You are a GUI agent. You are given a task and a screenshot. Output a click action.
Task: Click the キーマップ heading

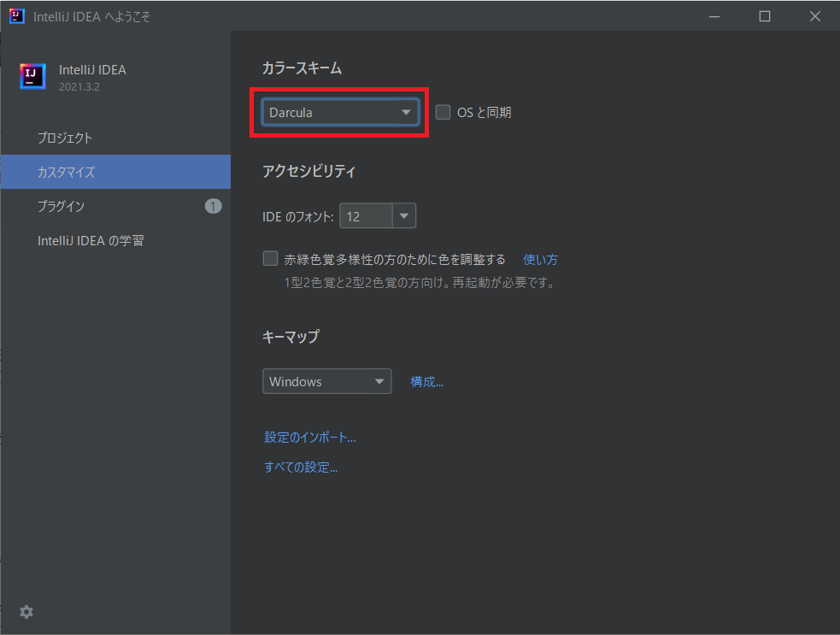point(291,337)
